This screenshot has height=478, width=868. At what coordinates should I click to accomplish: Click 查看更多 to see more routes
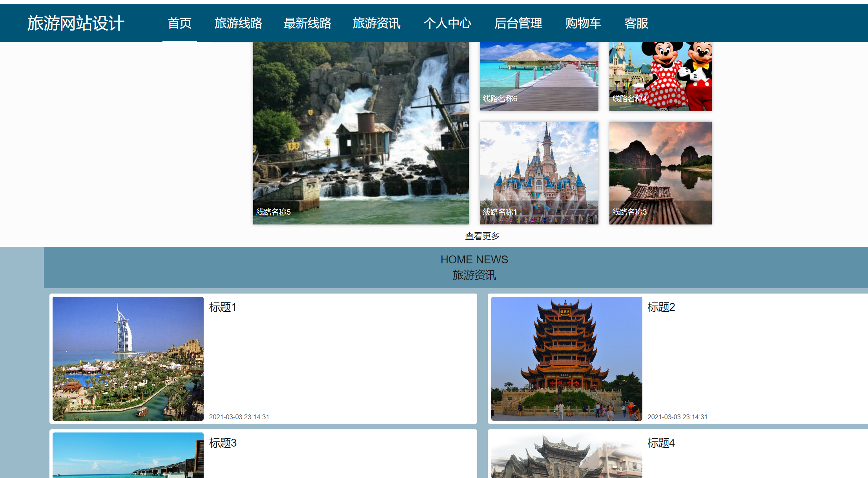(x=482, y=236)
